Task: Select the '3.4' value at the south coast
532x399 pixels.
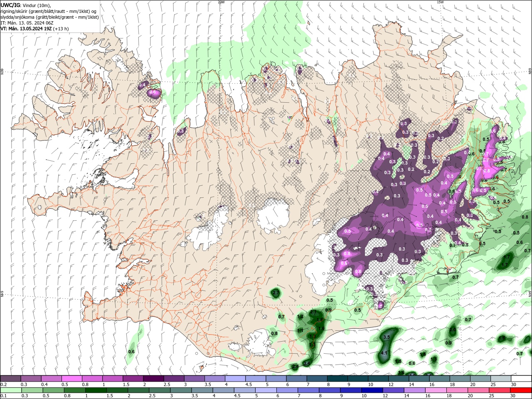Action: (307, 363)
